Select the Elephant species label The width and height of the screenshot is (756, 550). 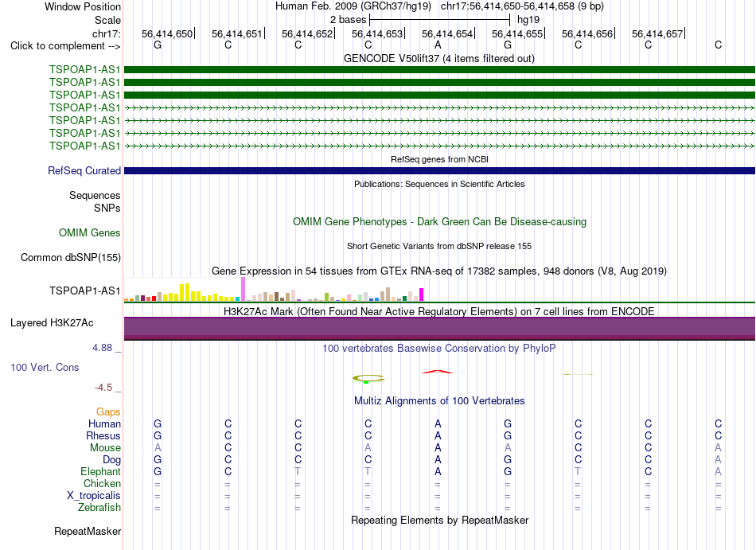coord(101,471)
